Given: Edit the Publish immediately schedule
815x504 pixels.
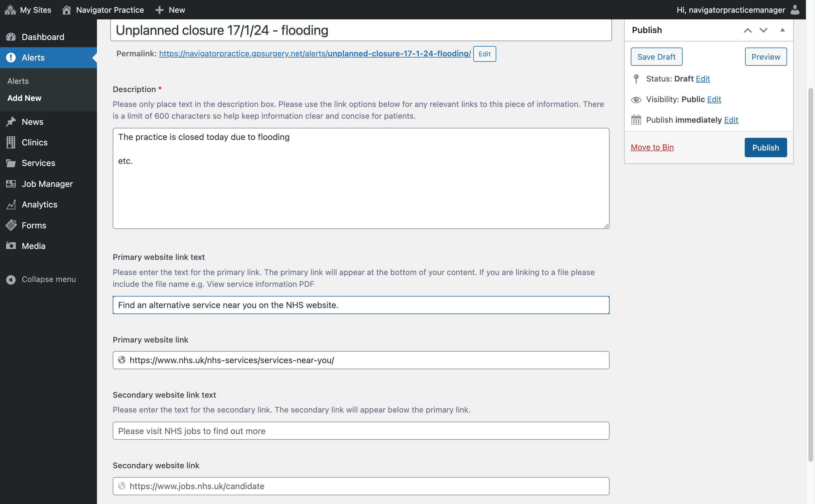Looking at the screenshot, I should pyautogui.click(x=731, y=120).
